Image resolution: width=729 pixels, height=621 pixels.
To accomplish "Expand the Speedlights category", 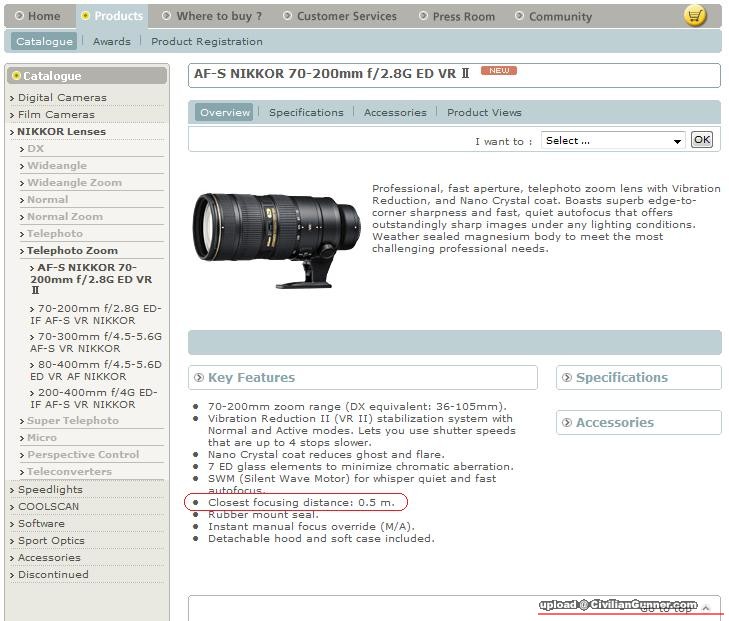I will pos(50,490).
